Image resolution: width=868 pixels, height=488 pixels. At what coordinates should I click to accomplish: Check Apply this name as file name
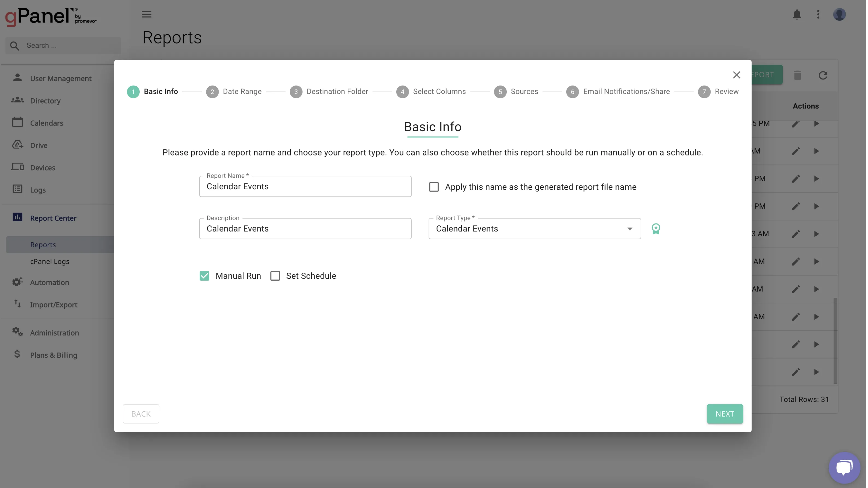coord(434,187)
